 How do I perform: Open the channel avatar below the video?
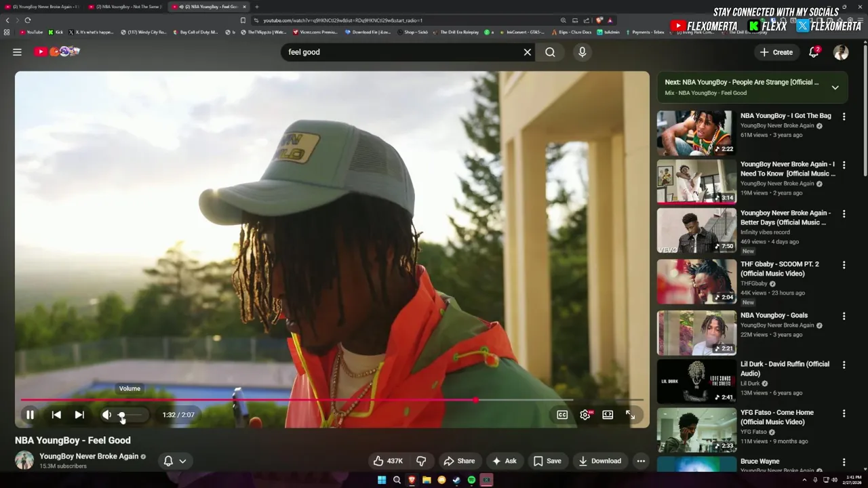click(24, 460)
